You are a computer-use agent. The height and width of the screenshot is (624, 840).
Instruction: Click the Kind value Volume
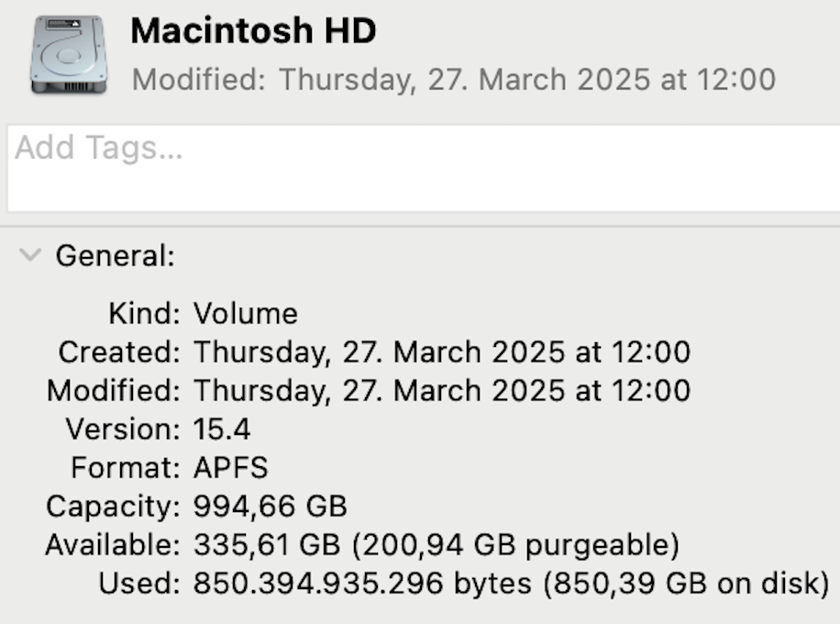(246, 314)
